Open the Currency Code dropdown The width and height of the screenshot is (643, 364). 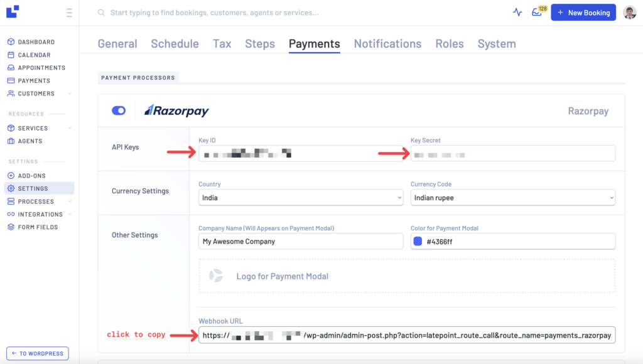(x=513, y=197)
